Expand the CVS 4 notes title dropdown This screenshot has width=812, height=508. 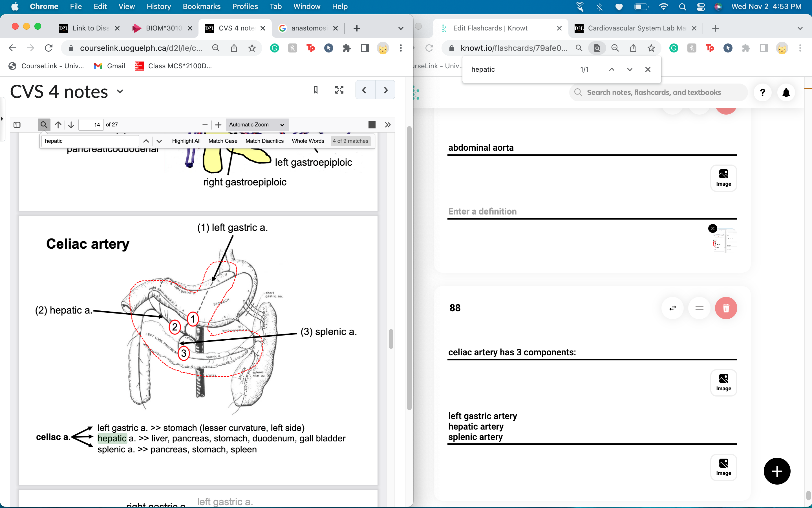pos(120,91)
